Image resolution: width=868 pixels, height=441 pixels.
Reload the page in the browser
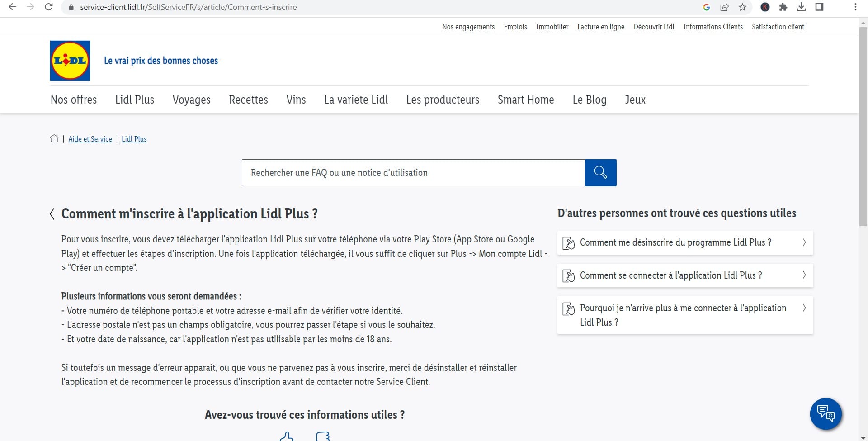[x=49, y=7]
